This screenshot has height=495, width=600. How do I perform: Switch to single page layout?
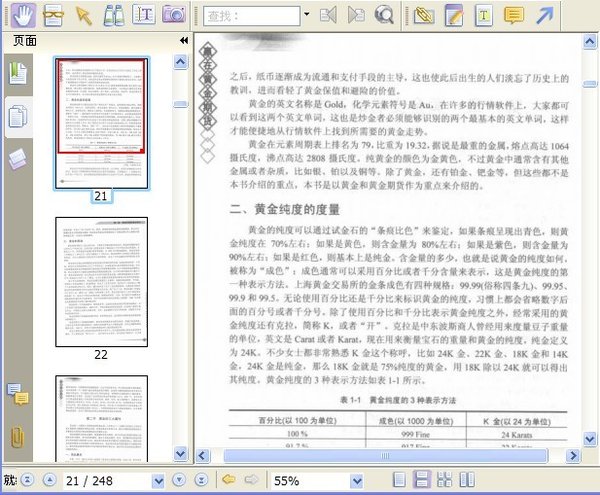(x=399, y=480)
